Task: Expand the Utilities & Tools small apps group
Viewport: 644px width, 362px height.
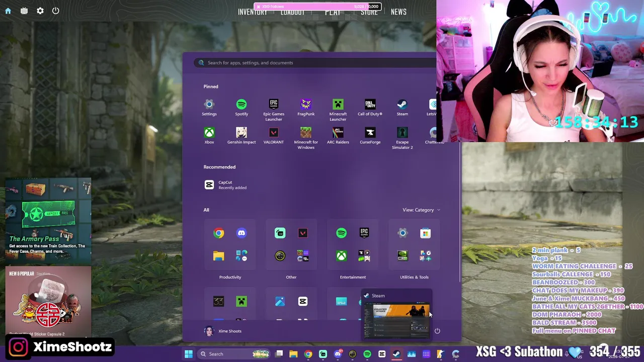Action: pyautogui.click(x=426, y=256)
